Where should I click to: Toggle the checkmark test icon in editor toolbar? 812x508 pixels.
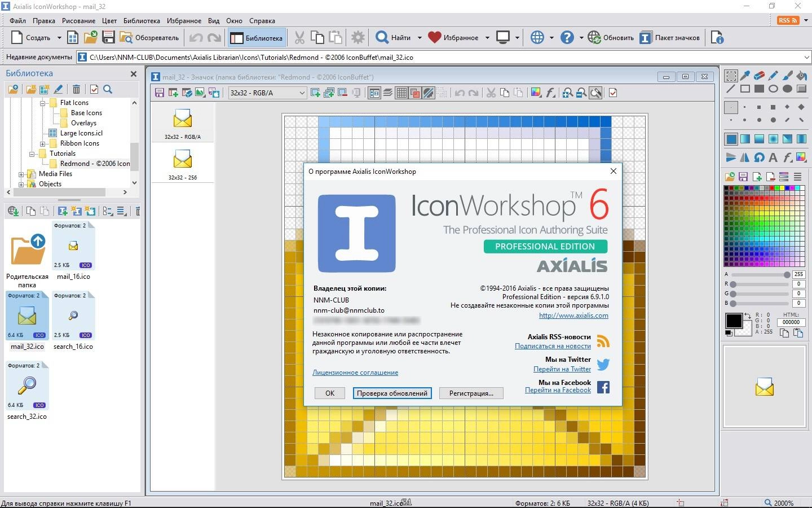point(613,93)
